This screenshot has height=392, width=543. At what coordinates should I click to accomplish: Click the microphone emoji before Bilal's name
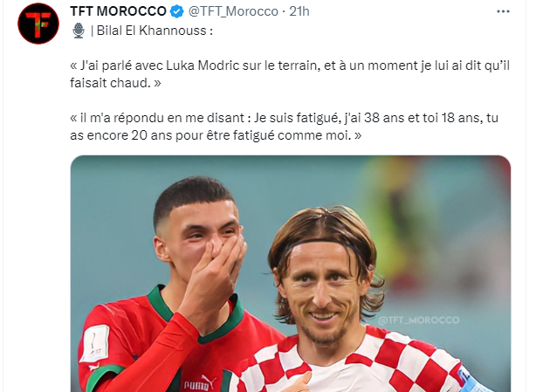pyautogui.click(x=79, y=31)
